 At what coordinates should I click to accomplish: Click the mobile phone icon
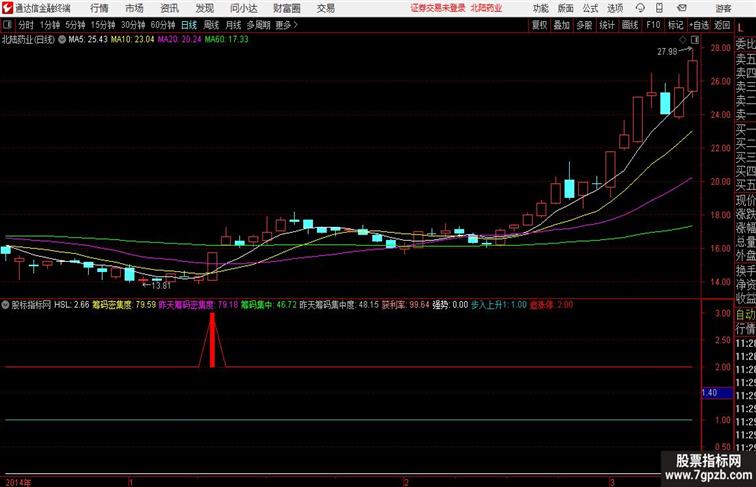coord(659,8)
